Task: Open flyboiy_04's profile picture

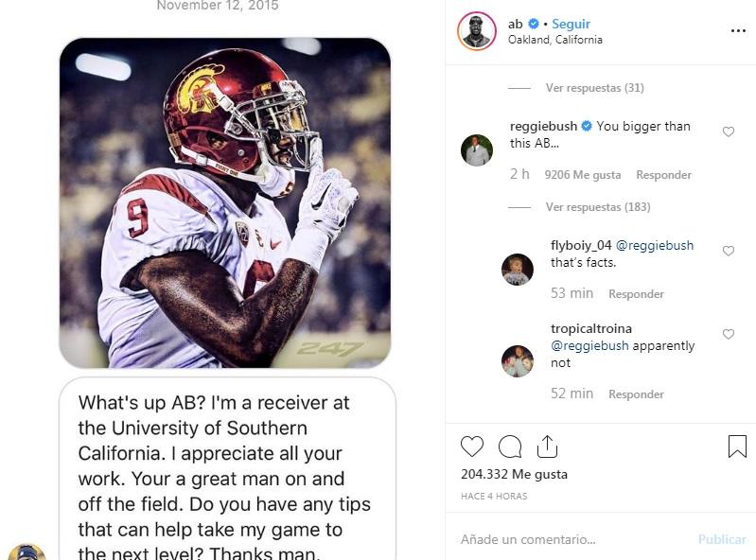Action: click(517, 270)
